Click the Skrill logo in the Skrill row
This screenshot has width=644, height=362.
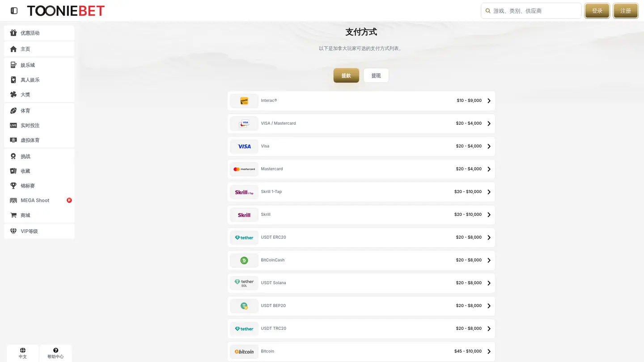[x=244, y=215]
